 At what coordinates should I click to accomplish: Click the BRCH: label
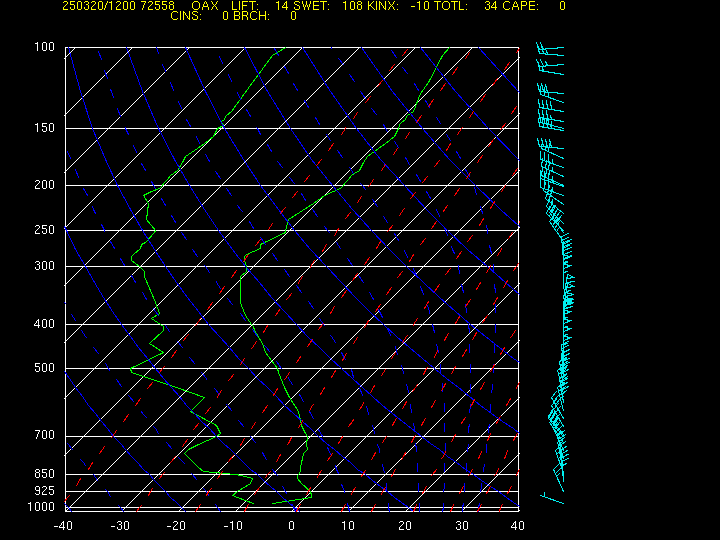click(252, 16)
